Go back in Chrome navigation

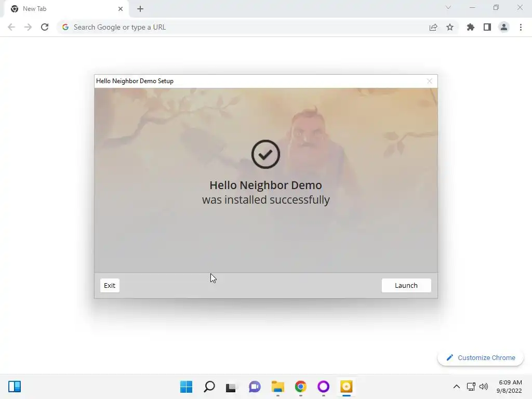[11, 27]
